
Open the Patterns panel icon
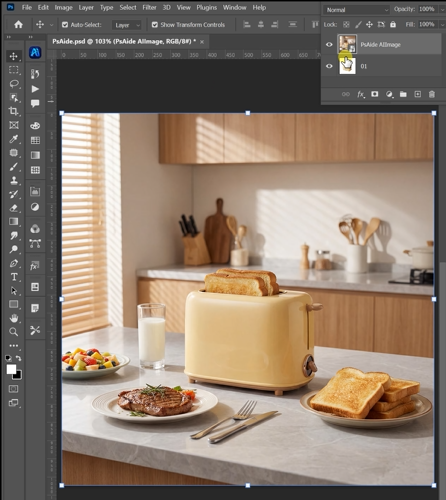35,170
